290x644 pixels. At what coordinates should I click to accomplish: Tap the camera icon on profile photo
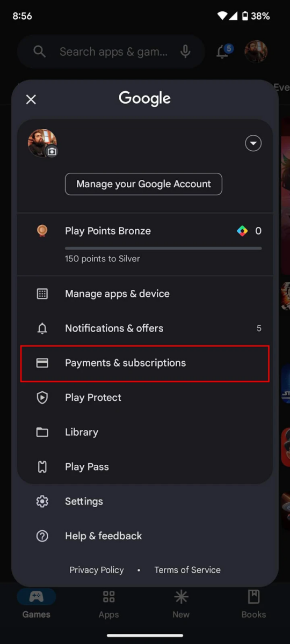[x=52, y=152]
